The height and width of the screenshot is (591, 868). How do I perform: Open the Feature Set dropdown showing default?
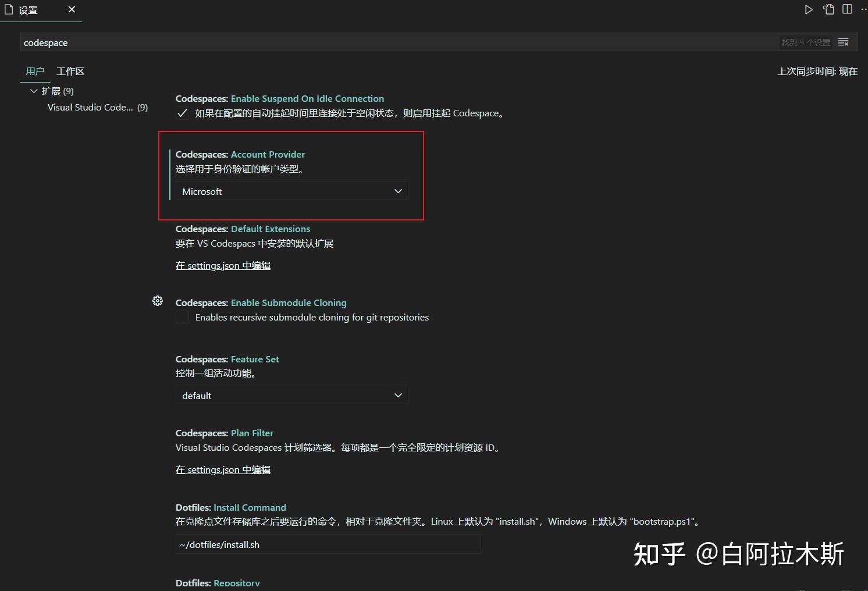291,395
